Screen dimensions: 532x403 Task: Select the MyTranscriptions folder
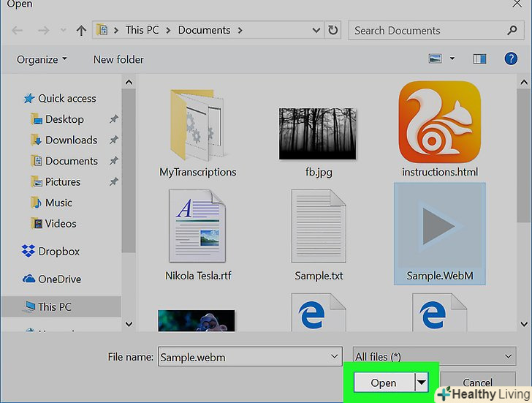tap(197, 124)
